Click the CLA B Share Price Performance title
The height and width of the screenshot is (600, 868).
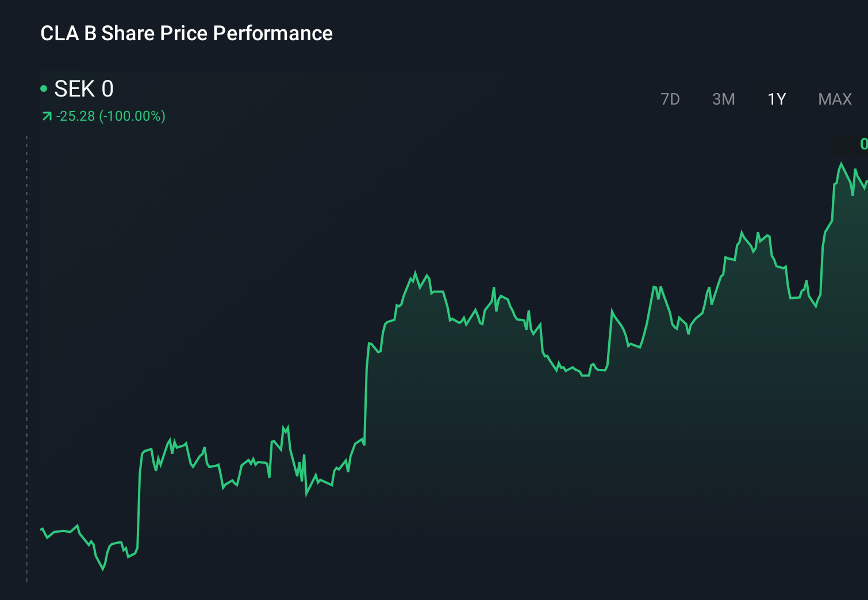pos(186,33)
